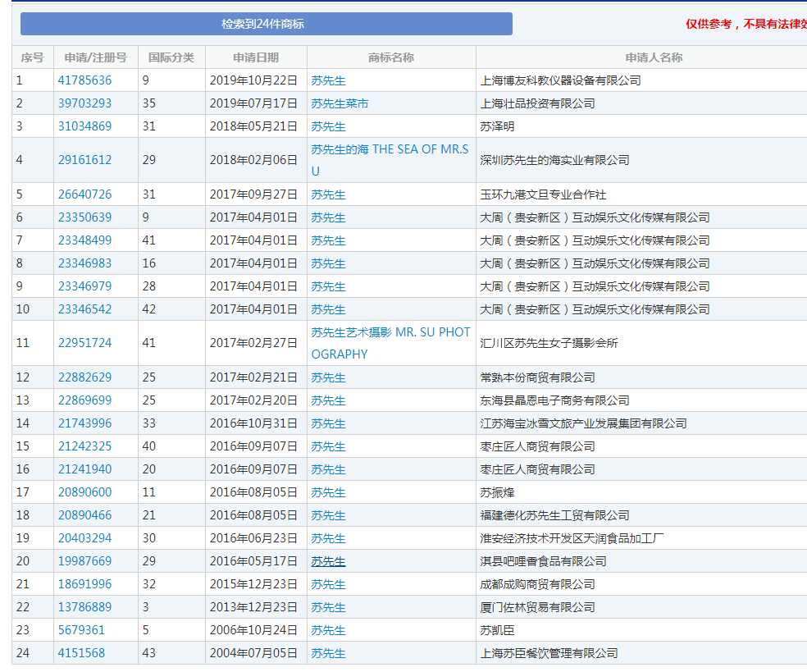
Task: Open registration number 41785636
Action: coord(84,80)
